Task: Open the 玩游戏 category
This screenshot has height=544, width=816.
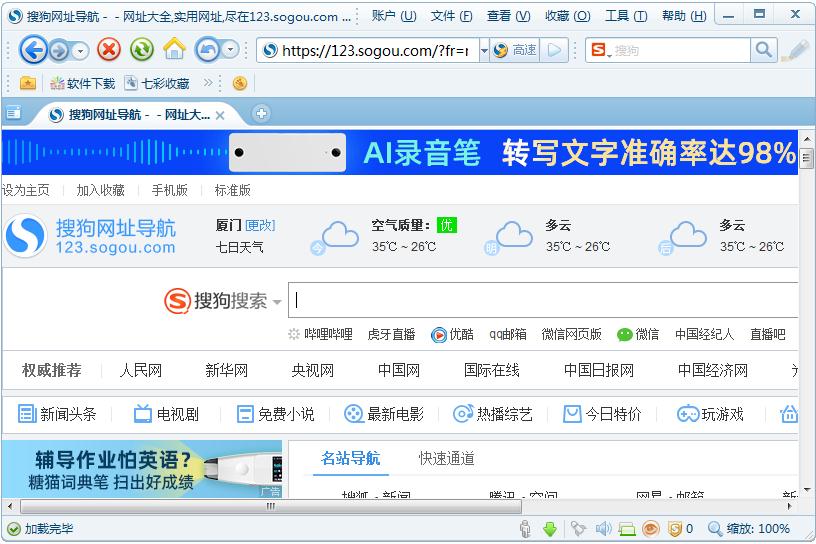Action: tap(710, 414)
